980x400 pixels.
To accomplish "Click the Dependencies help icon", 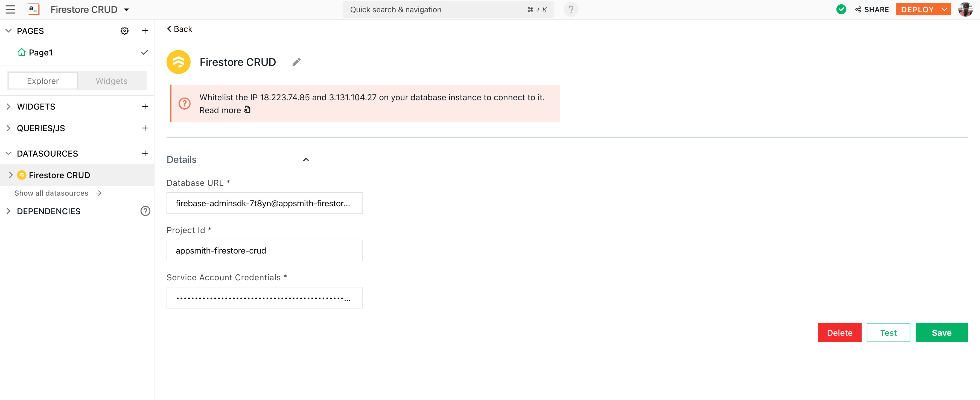I will pos(145,211).
